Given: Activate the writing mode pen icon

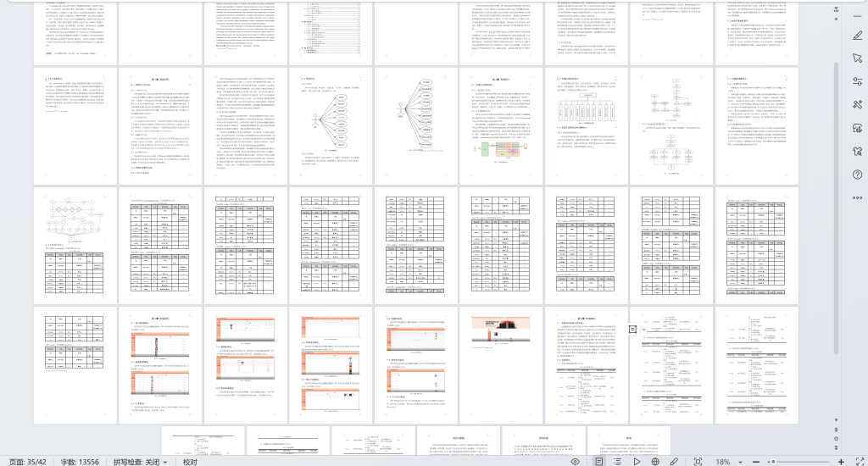Looking at the screenshot, I should coord(674,462).
